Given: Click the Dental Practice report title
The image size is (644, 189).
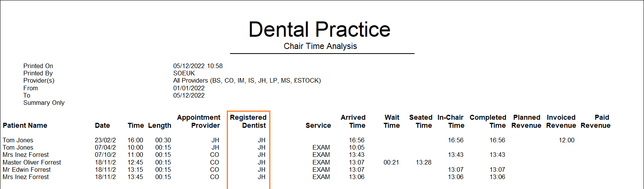Looking at the screenshot, I should [319, 29].
